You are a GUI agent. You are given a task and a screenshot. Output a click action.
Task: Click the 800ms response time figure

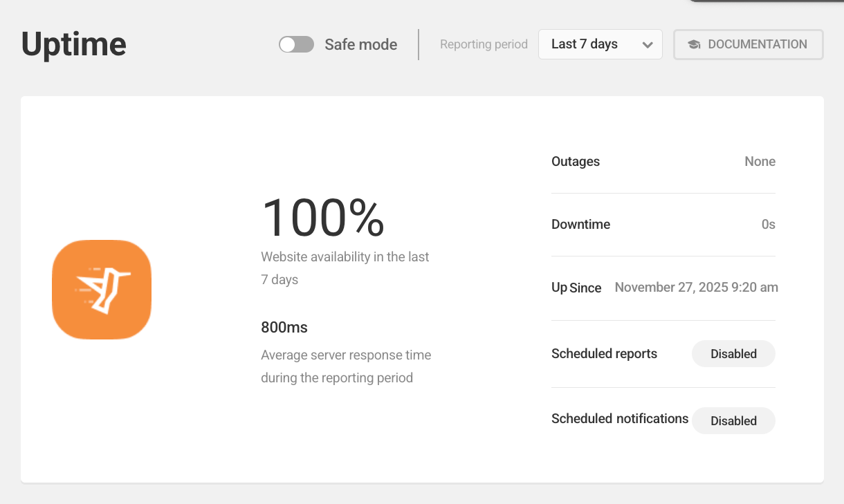(284, 327)
